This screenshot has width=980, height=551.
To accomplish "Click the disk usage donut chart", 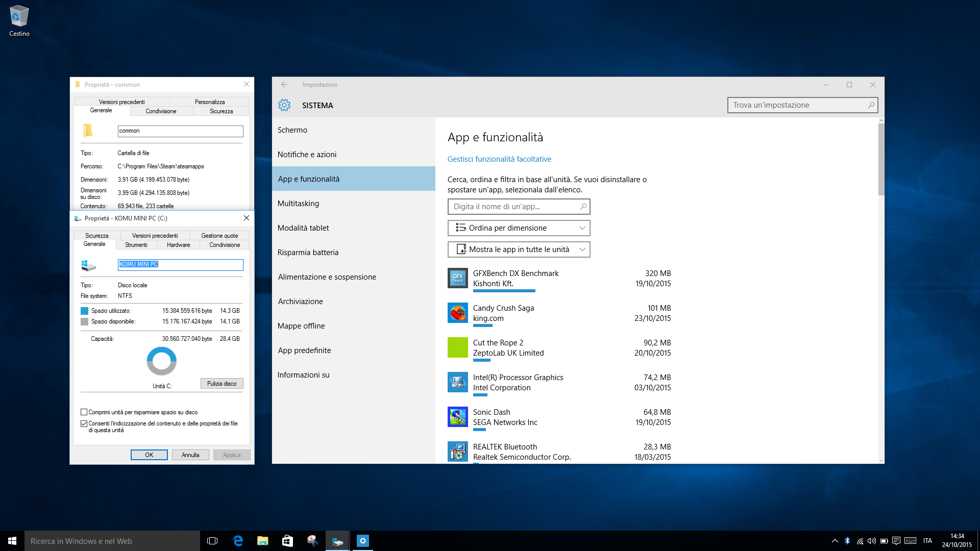I will coord(162,361).
